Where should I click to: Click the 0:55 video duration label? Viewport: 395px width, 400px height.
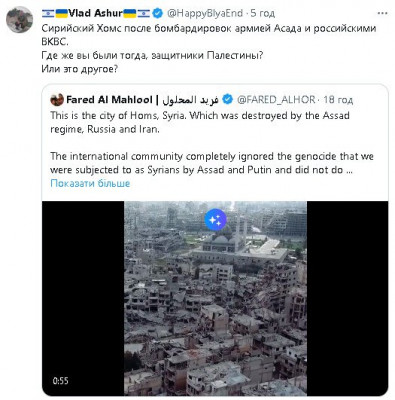point(60,381)
